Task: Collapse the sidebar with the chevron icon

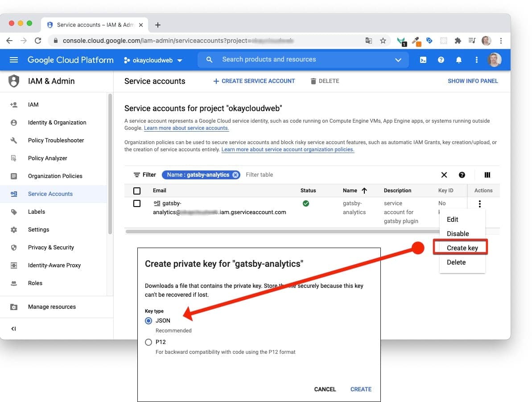Action: click(x=13, y=329)
